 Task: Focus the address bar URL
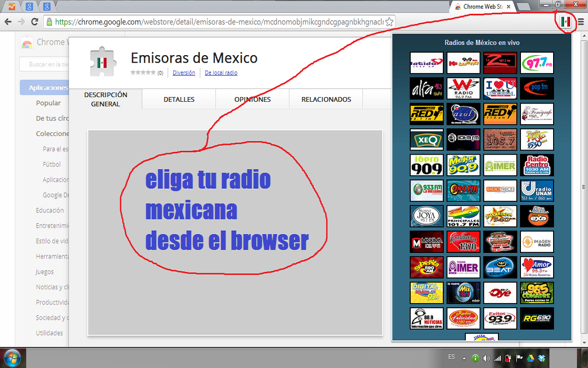(219, 22)
